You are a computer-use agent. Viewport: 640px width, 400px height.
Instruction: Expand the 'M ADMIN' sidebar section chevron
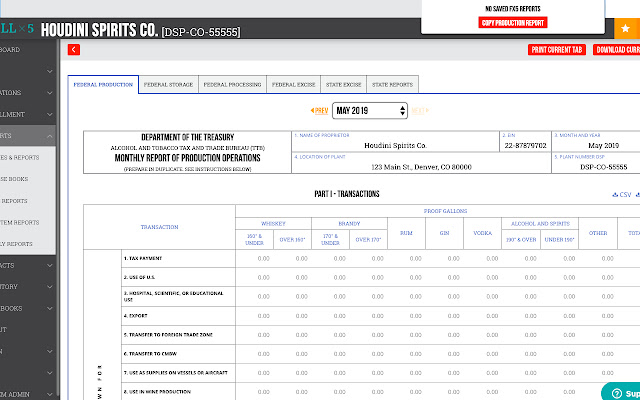pos(50,395)
